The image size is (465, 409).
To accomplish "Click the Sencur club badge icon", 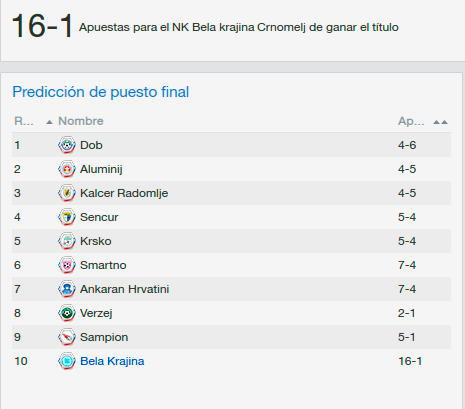I will [x=67, y=217].
